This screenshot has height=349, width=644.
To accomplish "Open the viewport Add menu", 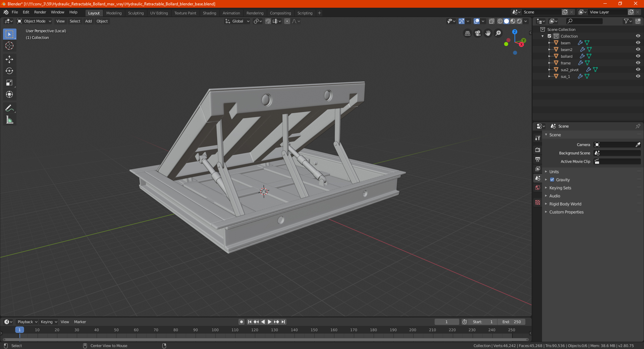I will 88,21.
